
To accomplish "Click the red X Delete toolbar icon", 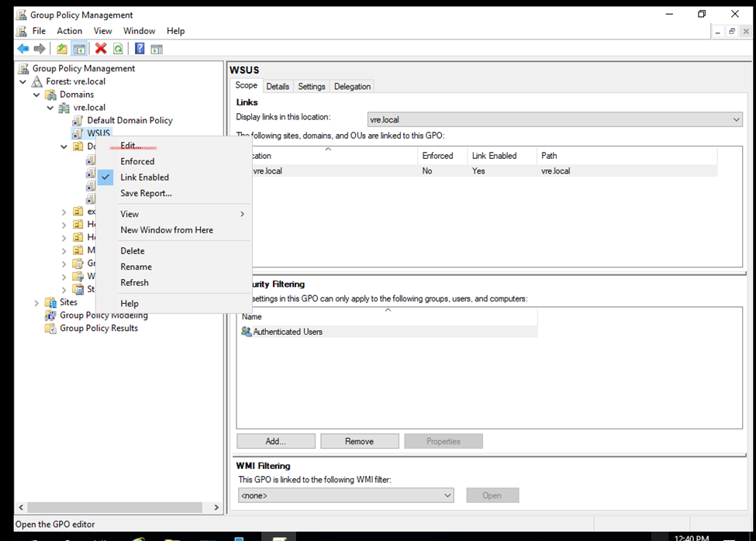I will pyautogui.click(x=101, y=49).
